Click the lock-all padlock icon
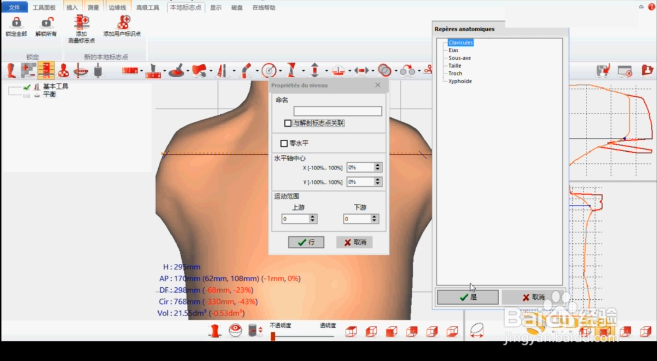The image size is (657, 361). point(16,22)
